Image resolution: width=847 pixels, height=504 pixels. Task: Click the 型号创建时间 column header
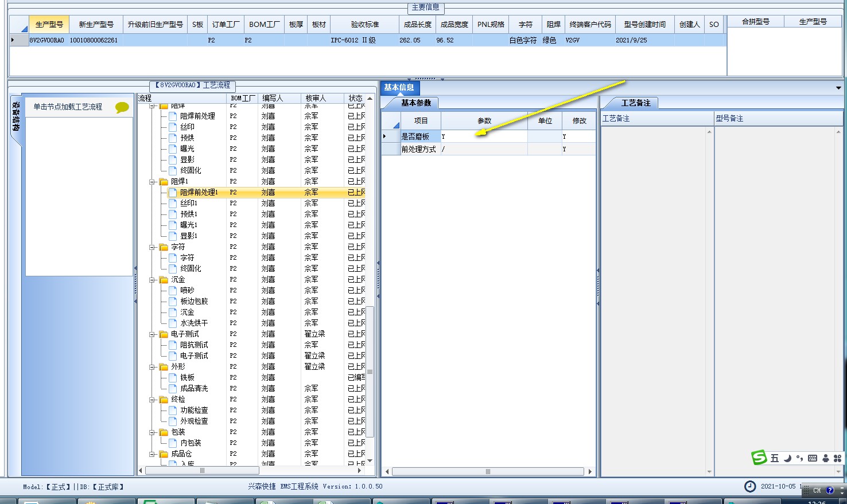click(x=644, y=25)
